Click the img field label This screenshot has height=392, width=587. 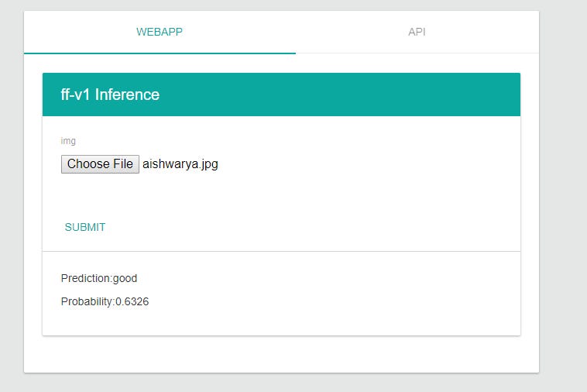pos(68,141)
